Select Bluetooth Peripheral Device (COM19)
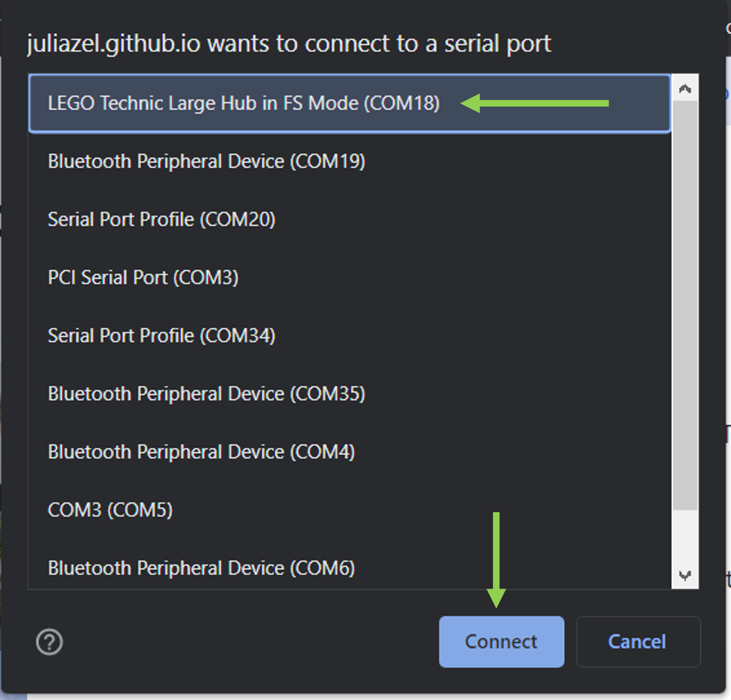This screenshot has height=700, width=731. [207, 162]
